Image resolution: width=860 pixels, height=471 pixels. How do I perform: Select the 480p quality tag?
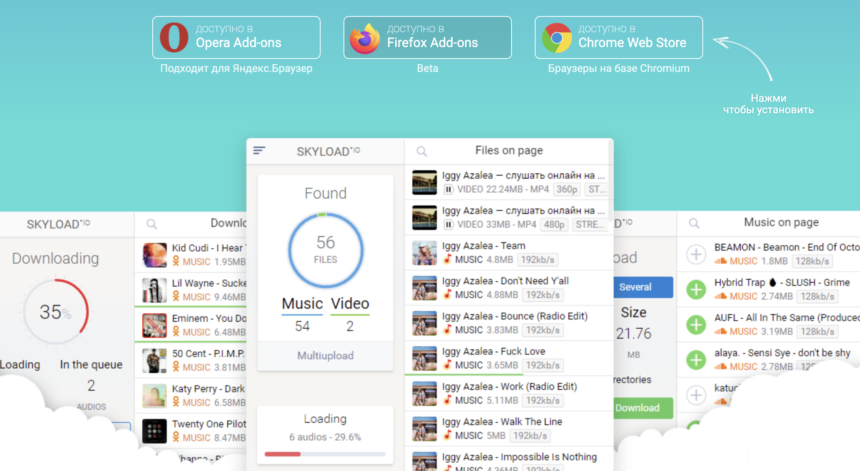pos(555,224)
